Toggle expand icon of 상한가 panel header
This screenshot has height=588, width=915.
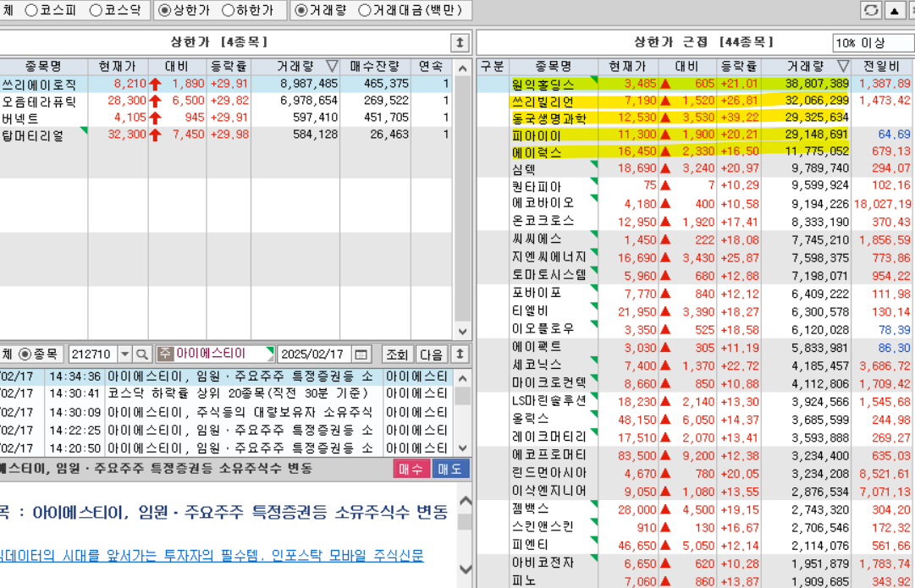coord(460,42)
